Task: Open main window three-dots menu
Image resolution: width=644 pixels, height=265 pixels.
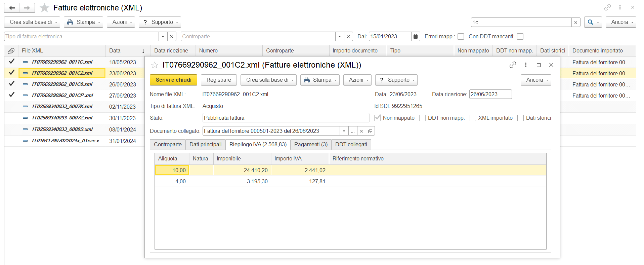Action: (x=620, y=7)
